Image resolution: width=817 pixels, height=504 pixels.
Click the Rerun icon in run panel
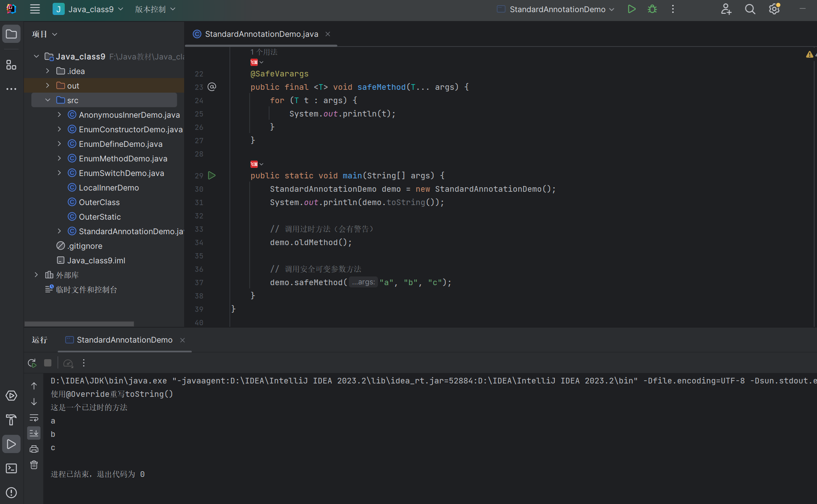coord(32,363)
